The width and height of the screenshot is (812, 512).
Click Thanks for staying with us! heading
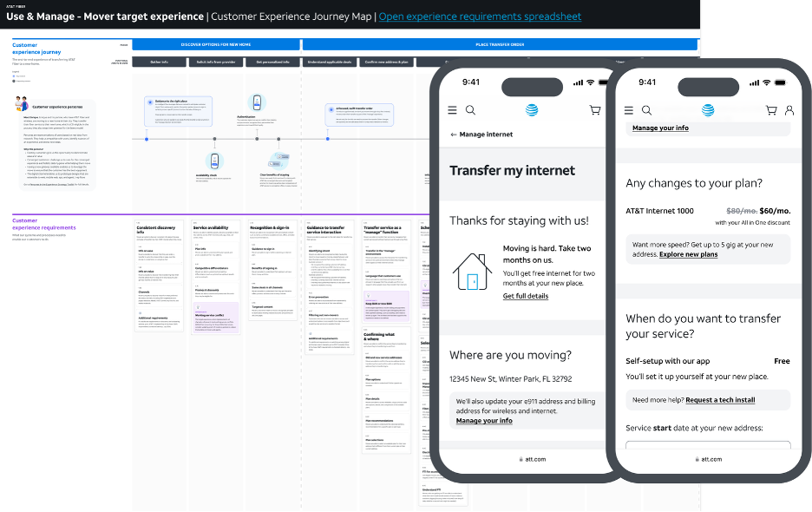[x=519, y=220]
